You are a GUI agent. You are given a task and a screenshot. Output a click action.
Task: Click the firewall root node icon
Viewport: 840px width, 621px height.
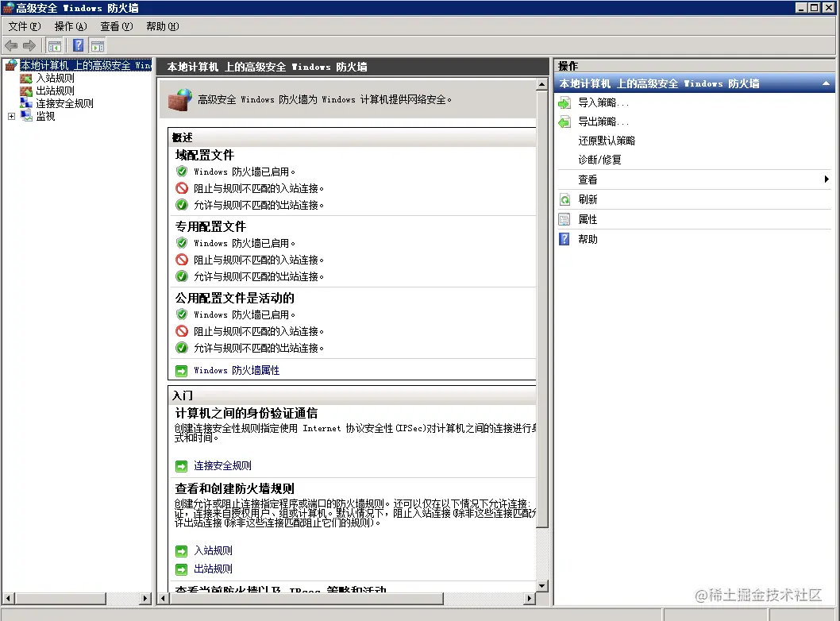click(x=11, y=65)
